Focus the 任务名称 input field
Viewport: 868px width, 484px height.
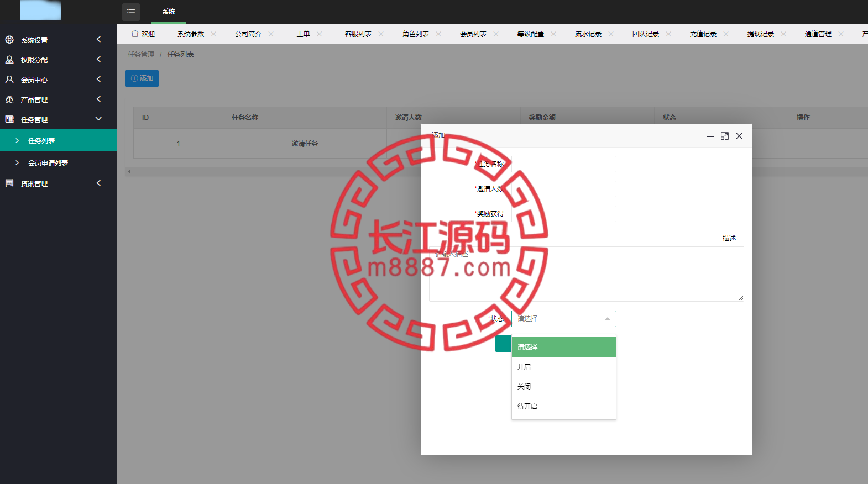coord(563,164)
